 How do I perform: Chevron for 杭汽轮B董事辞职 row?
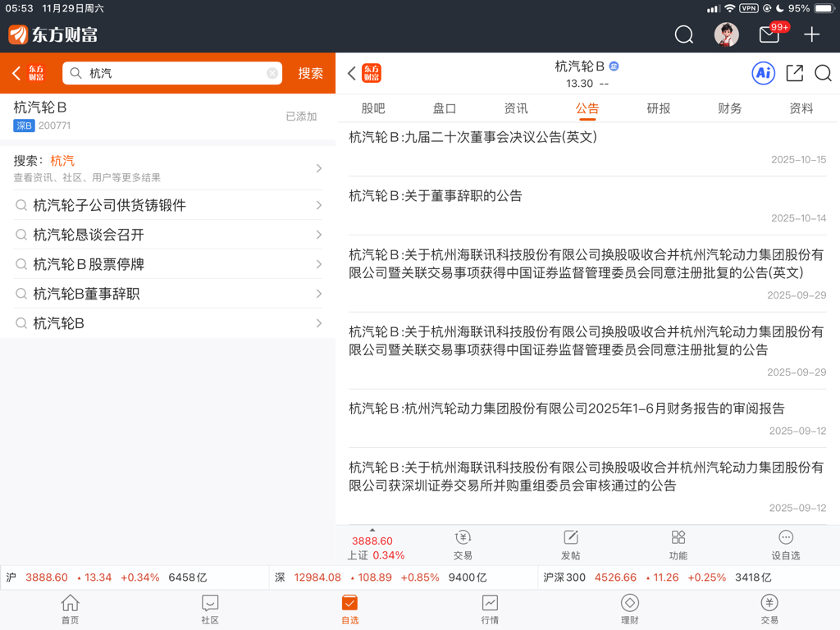319,294
